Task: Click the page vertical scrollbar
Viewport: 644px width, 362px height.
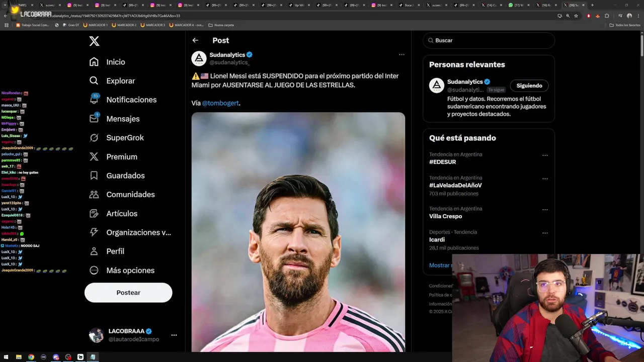Action: pyautogui.click(x=641, y=45)
